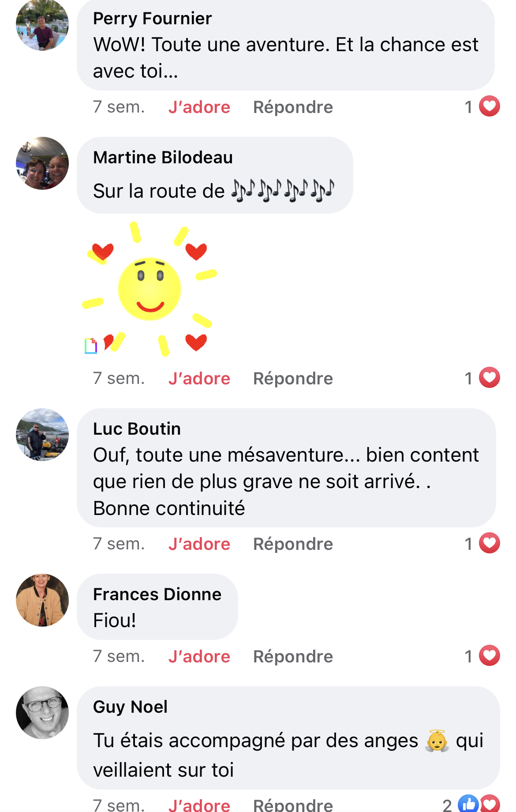
Task: Tap Guy Noel's black-and-white avatar
Action: pyautogui.click(x=42, y=713)
